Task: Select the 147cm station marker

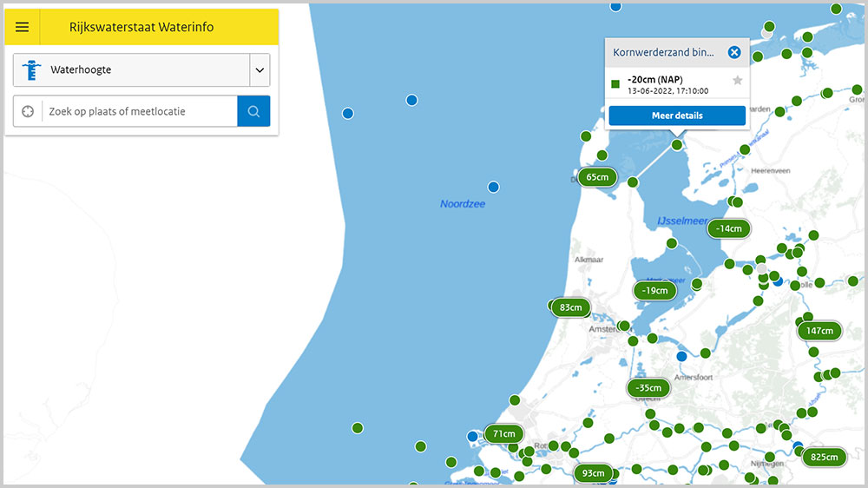Action: pyautogui.click(x=819, y=330)
